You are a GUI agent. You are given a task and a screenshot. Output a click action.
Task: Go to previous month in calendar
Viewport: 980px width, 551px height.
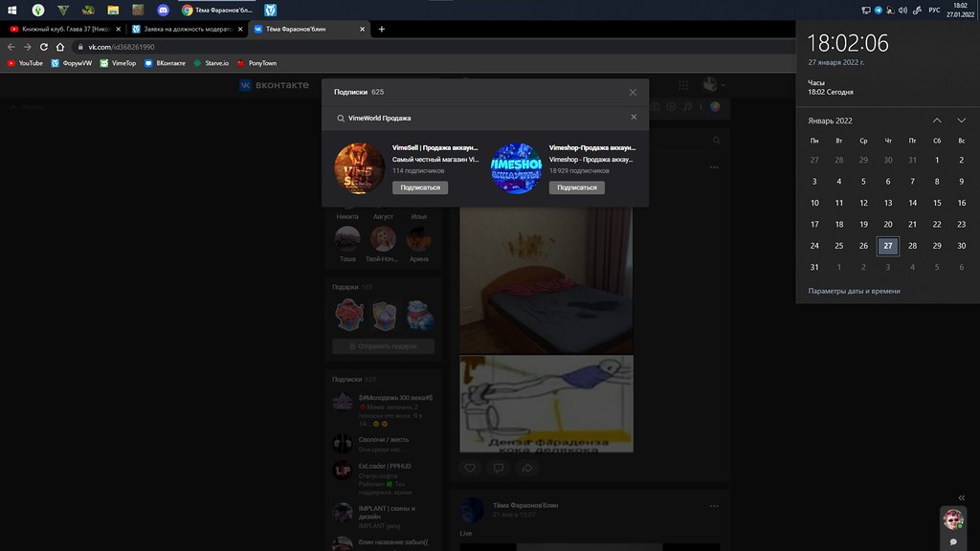[936, 121]
